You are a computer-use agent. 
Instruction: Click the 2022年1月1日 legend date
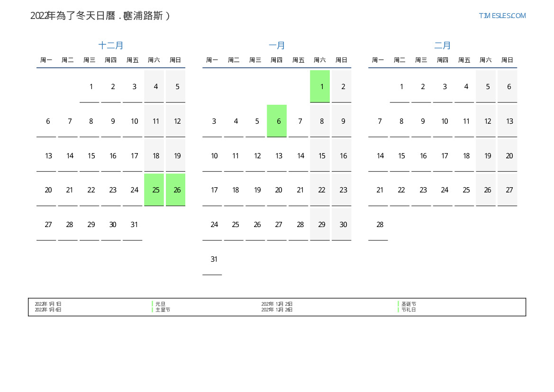coord(48,304)
